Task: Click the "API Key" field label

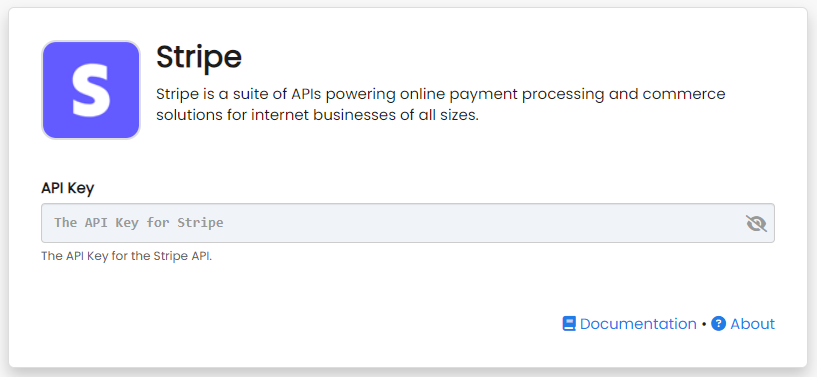Action: tap(68, 188)
